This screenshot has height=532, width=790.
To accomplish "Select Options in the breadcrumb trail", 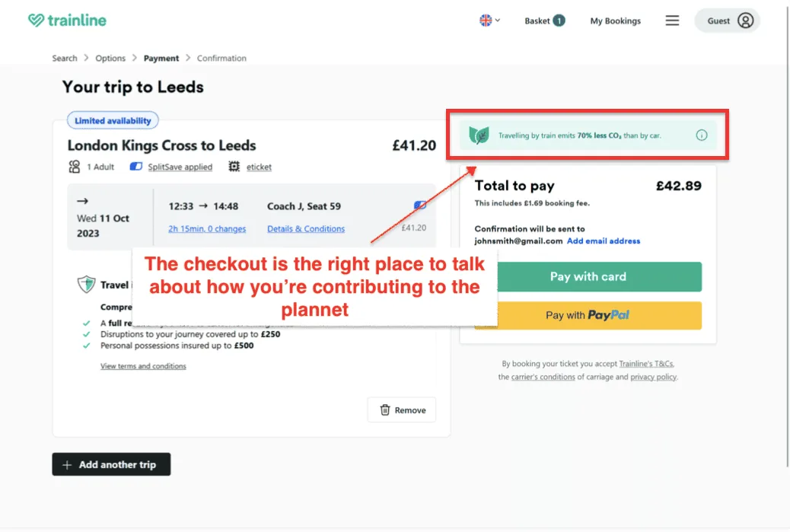I will [x=110, y=58].
